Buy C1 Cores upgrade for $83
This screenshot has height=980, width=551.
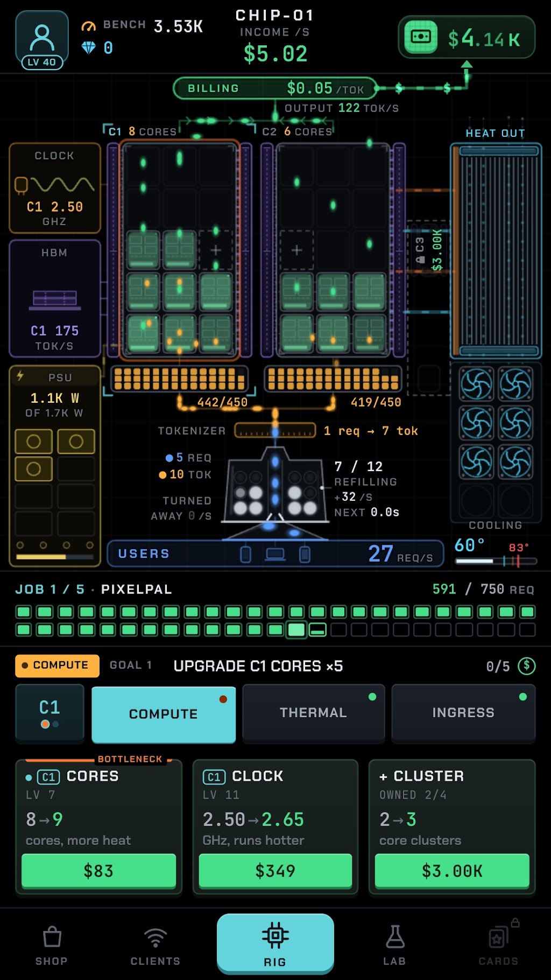pyautogui.click(x=98, y=871)
